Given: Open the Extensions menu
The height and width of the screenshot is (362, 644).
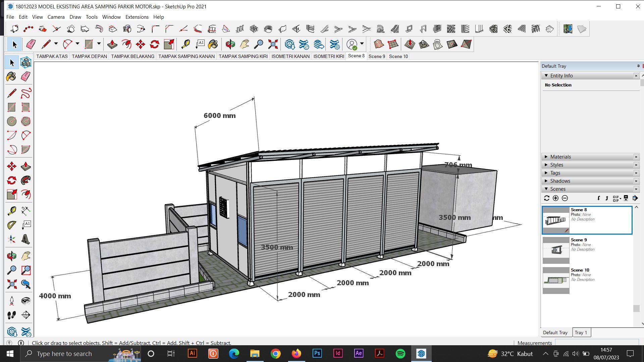Looking at the screenshot, I should (137, 17).
